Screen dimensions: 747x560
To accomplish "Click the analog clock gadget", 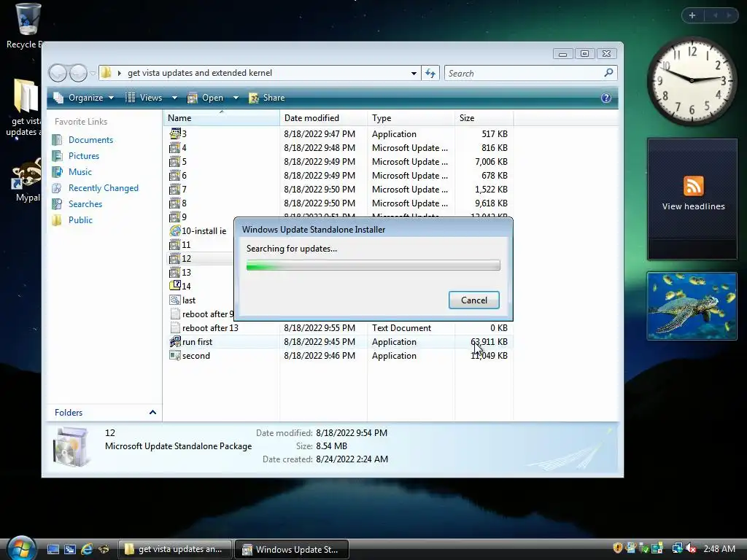I will [692, 80].
